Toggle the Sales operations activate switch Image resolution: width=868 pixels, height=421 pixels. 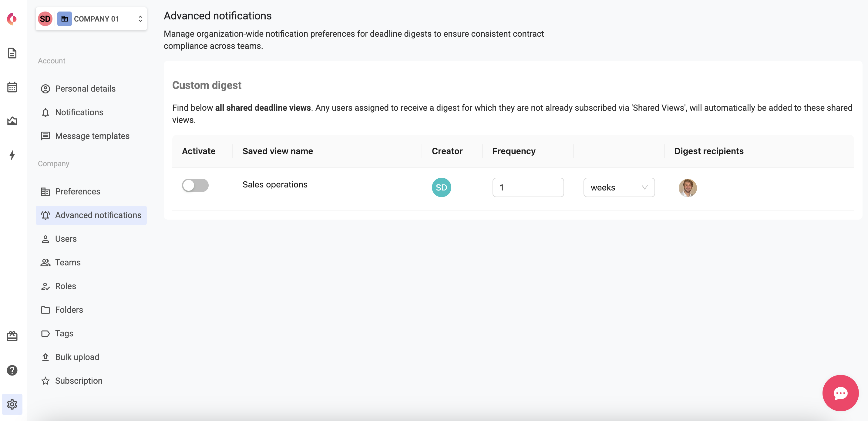point(195,185)
